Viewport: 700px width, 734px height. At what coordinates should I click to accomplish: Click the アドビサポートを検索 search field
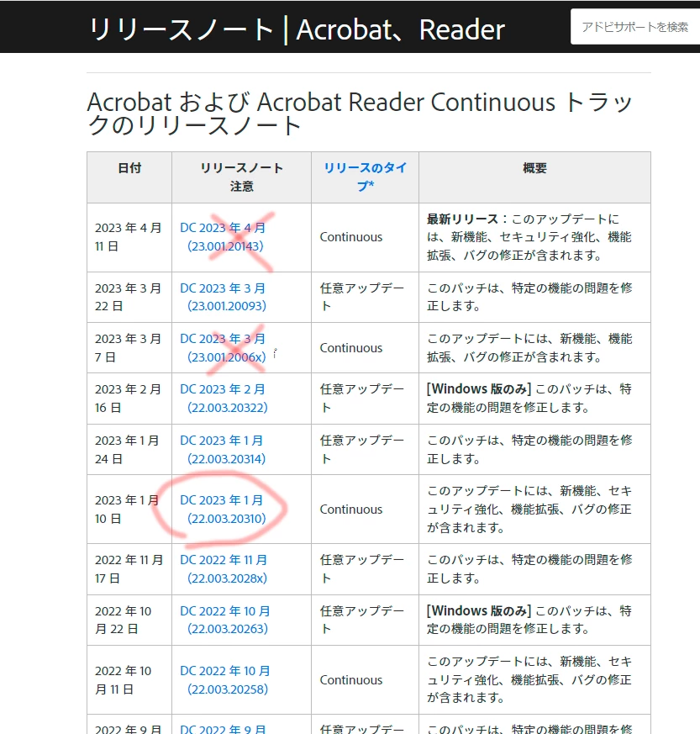(x=635, y=27)
